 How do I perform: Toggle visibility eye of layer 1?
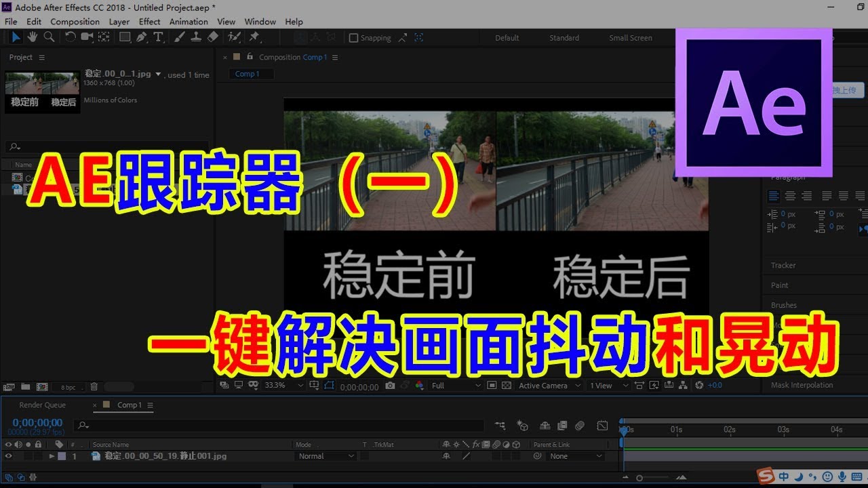8,456
